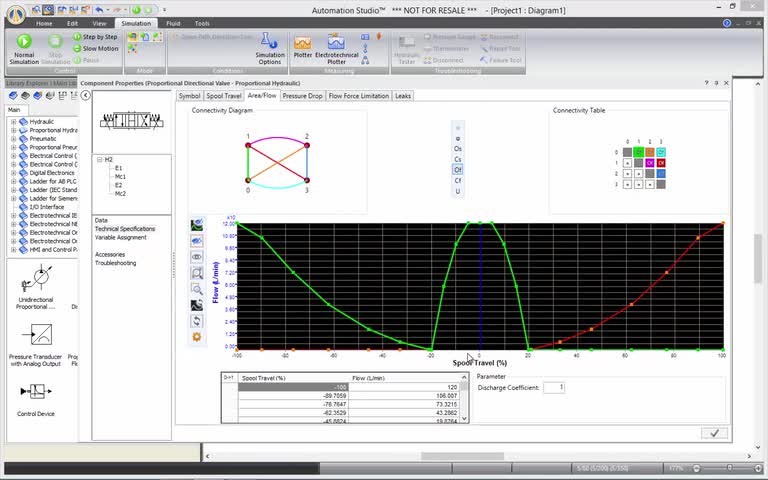Confirm with the checkmark button
The image size is (768, 480).
pos(713,433)
